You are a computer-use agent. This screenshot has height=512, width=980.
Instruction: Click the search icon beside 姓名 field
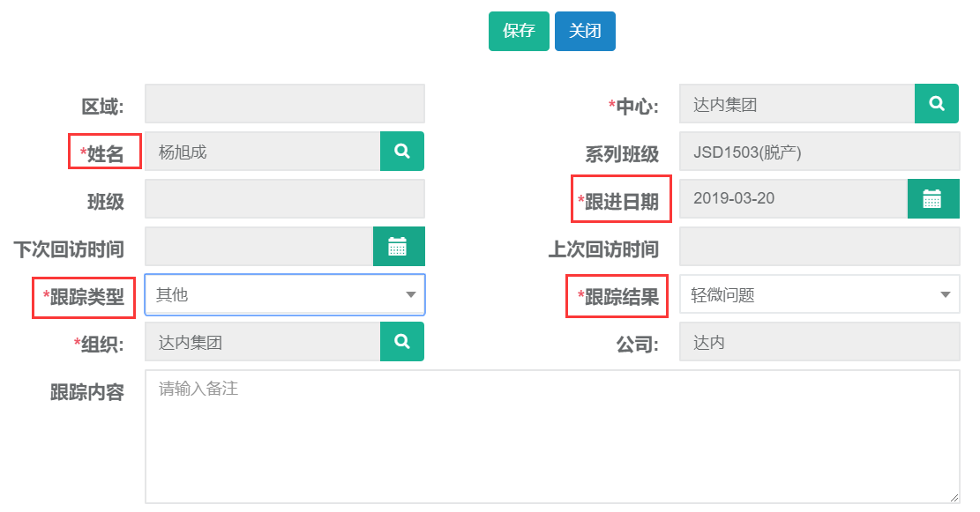pos(402,152)
